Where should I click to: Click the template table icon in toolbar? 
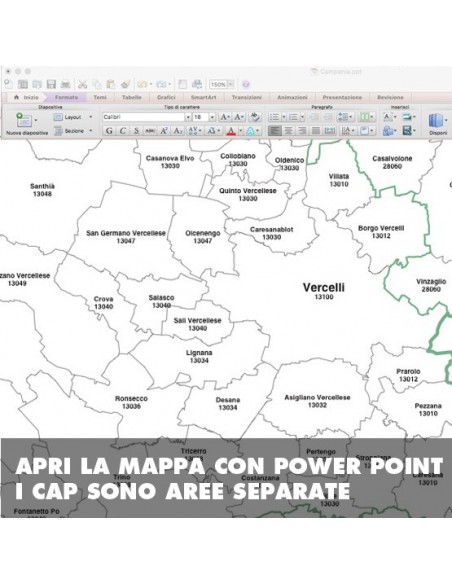pos(23,85)
